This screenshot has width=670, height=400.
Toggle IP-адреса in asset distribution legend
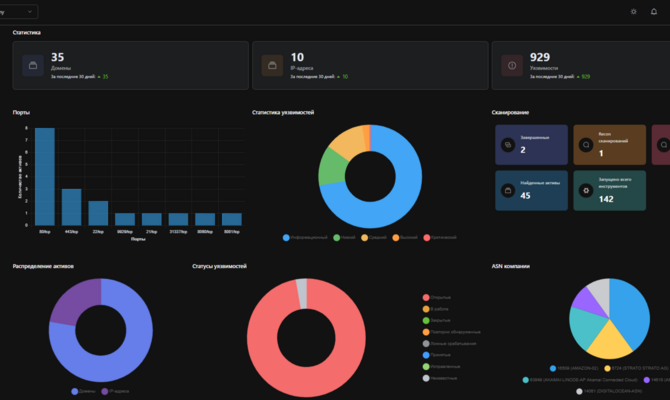(115, 391)
